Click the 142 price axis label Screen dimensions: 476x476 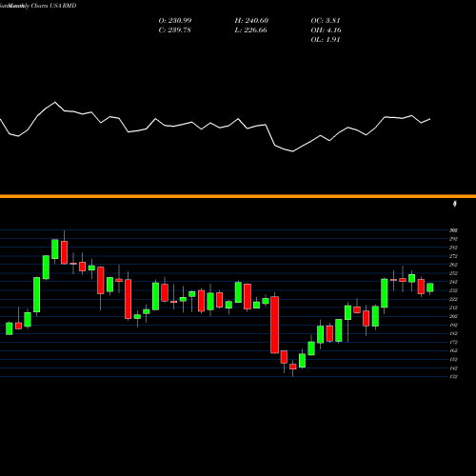coord(453,368)
